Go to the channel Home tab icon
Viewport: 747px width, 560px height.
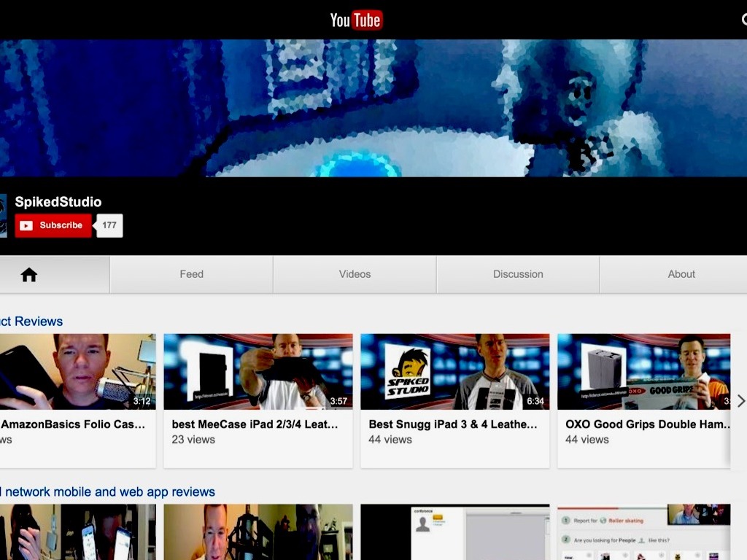click(x=29, y=275)
